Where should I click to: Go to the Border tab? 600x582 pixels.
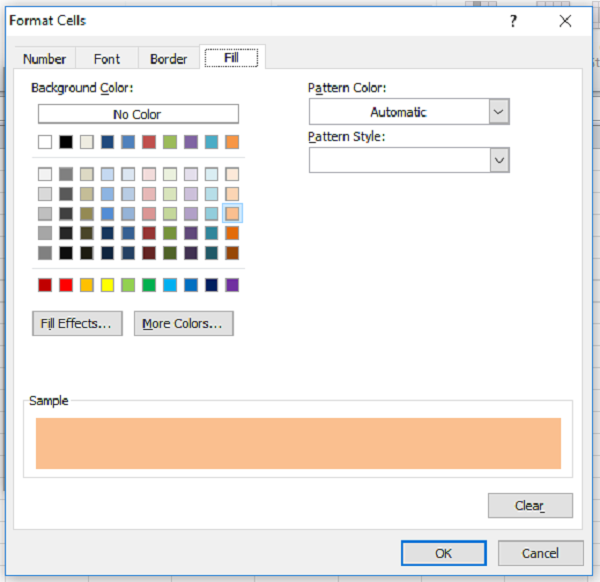(x=168, y=59)
